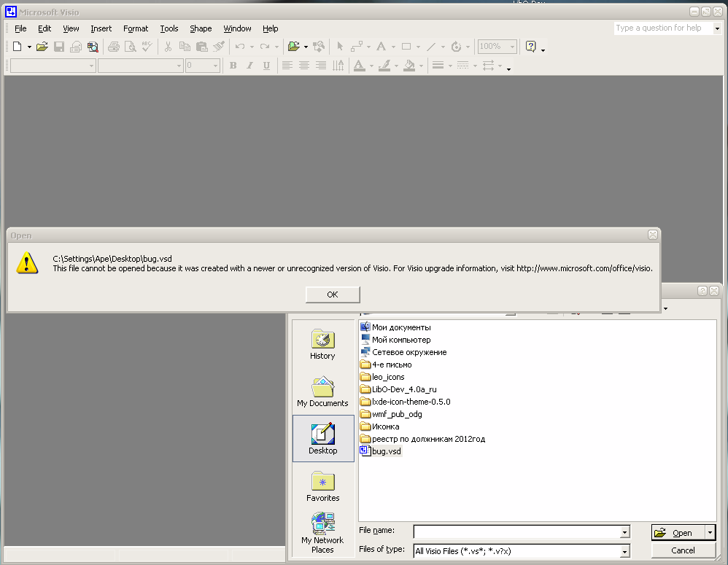The width and height of the screenshot is (728, 565).
Task: Click OK in the error dialog
Action: pos(333,295)
